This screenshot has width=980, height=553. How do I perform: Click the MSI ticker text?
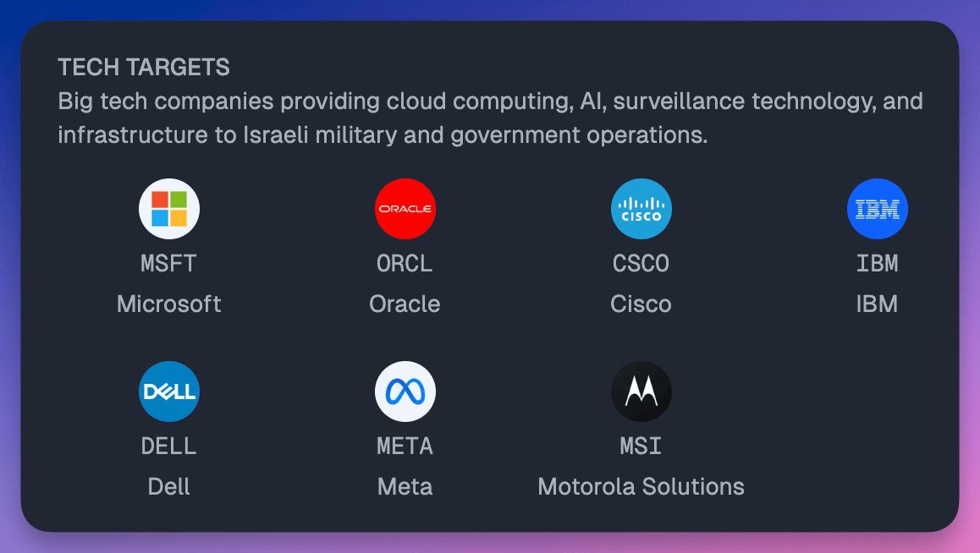(641, 446)
